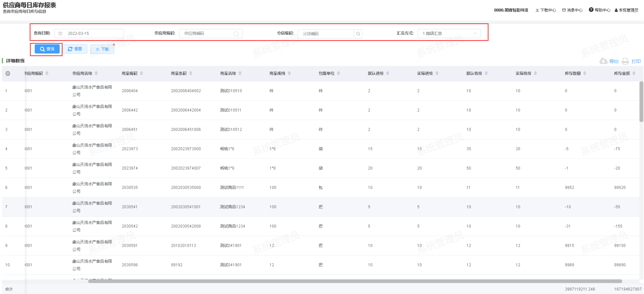Click the calendar icon in query date field

click(x=60, y=33)
